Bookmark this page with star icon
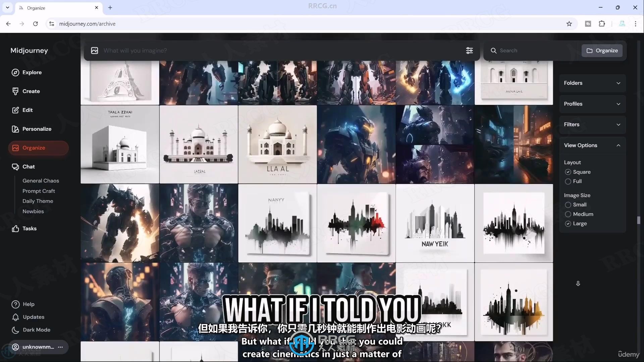The height and width of the screenshot is (362, 644). (x=569, y=24)
